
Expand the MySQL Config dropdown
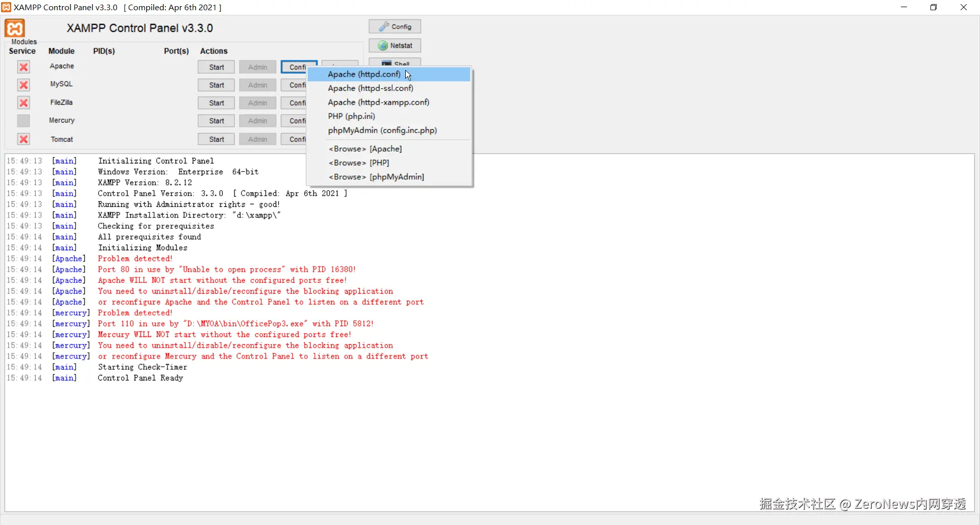point(294,85)
